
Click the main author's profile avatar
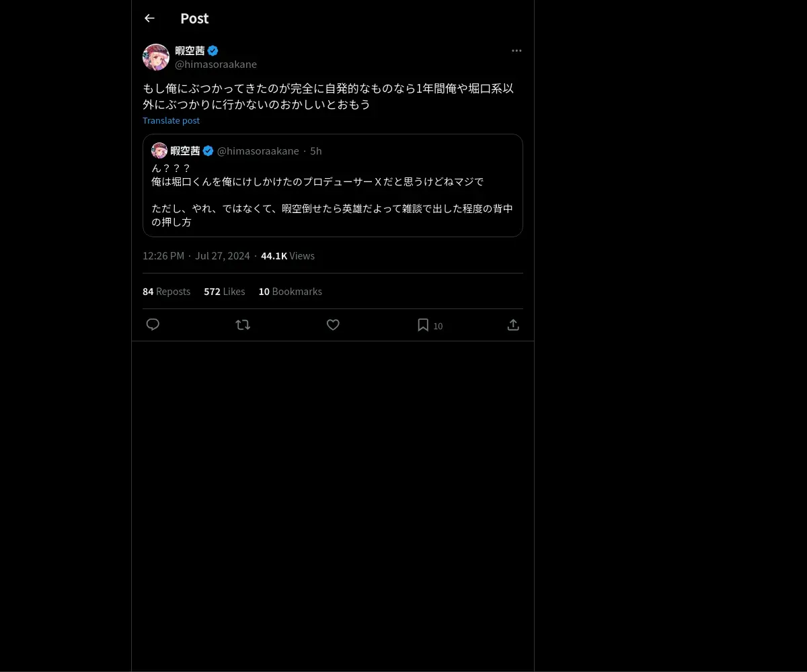pos(156,57)
